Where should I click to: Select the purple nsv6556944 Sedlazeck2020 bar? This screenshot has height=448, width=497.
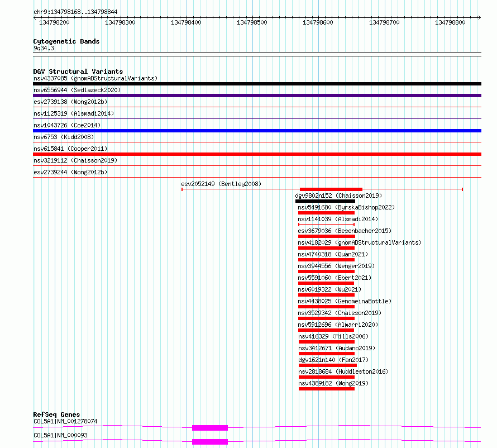(257, 96)
